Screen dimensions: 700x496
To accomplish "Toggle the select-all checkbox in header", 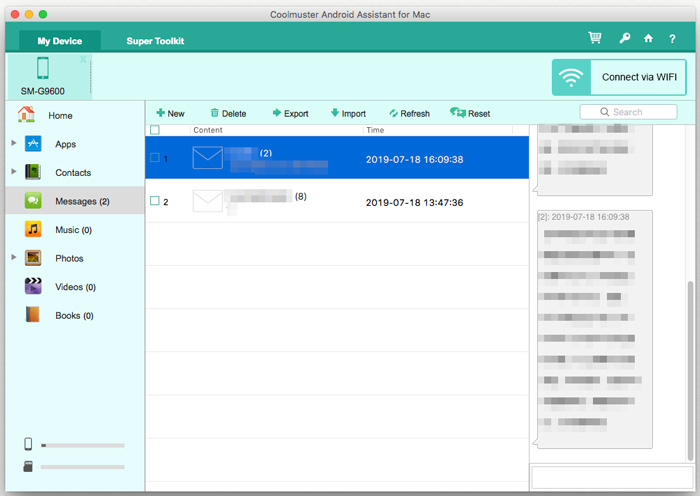I will [x=155, y=130].
